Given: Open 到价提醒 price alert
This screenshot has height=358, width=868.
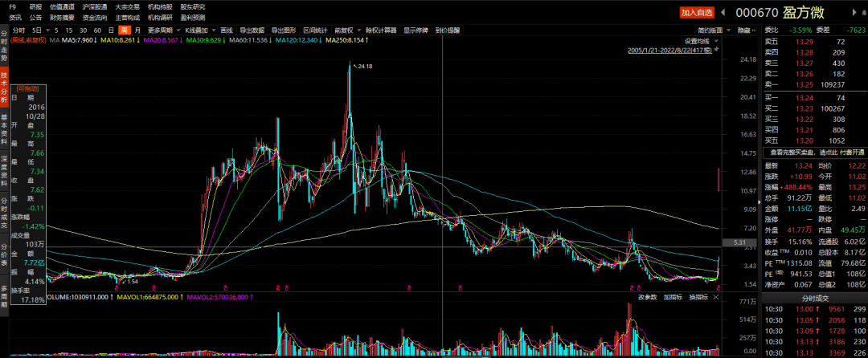Looking at the screenshot, I should tap(448, 31).
